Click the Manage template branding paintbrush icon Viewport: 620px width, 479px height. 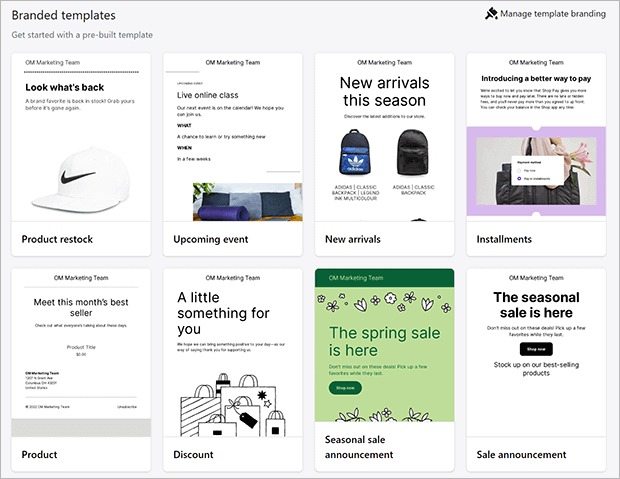[x=491, y=15]
